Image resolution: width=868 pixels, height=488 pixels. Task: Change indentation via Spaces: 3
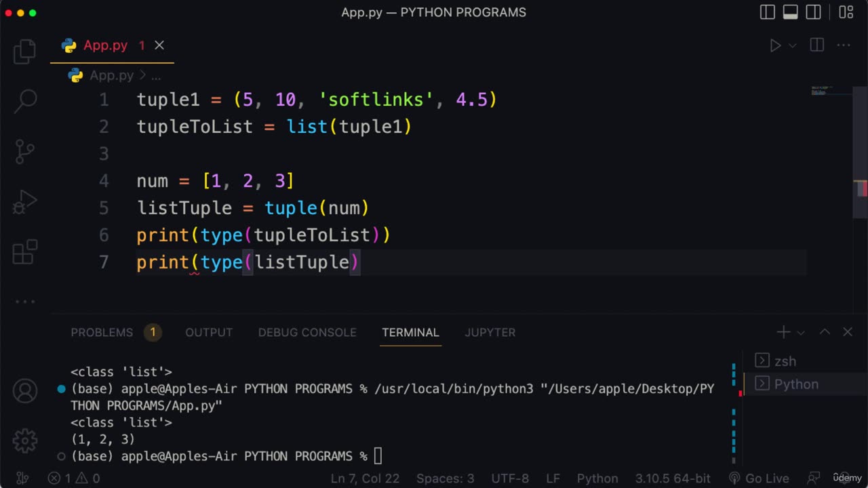click(x=445, y=479)
